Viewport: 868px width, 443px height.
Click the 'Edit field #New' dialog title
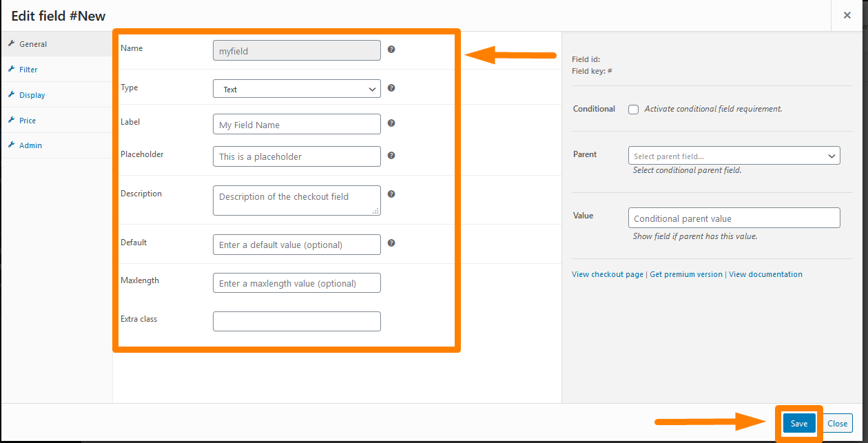[59, 15]
